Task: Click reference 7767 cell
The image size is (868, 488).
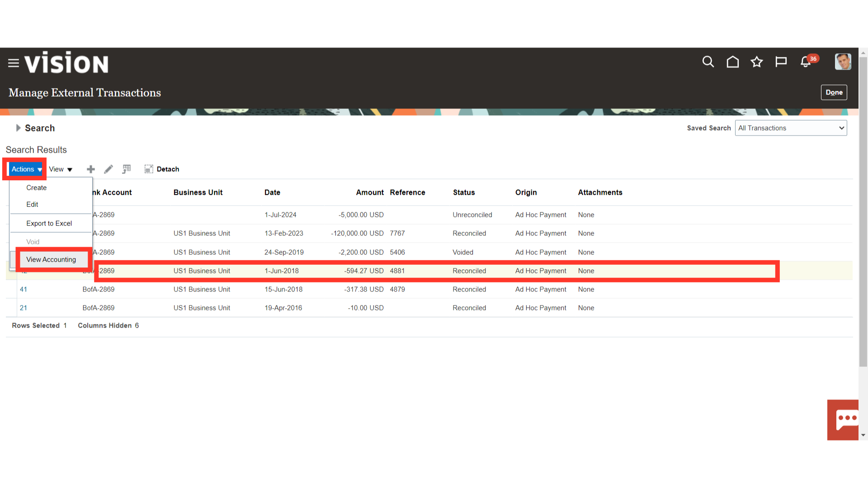Action: click(x=397, y=233)
